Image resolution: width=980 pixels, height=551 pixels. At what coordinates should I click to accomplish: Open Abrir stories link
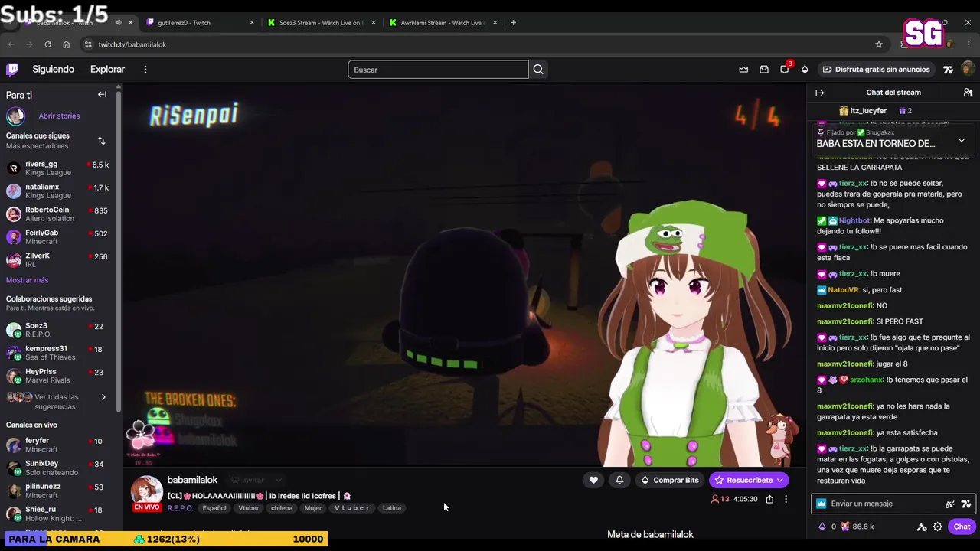click(x=59, y=116)
